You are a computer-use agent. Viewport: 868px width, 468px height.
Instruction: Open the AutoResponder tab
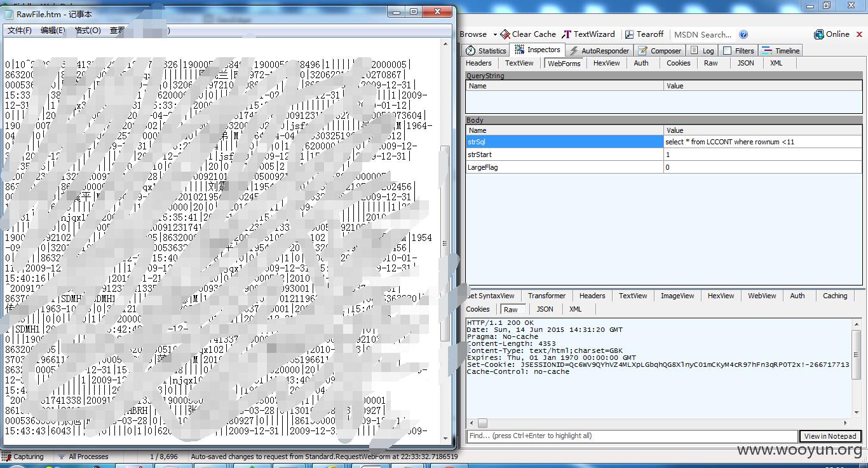598,51
